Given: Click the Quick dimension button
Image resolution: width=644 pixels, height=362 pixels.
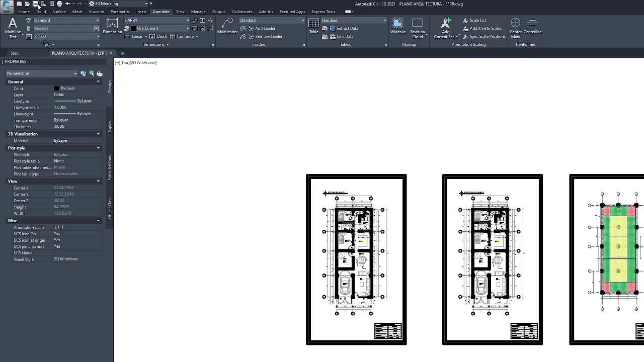Looking at the screenshot, I should (158, 37).
